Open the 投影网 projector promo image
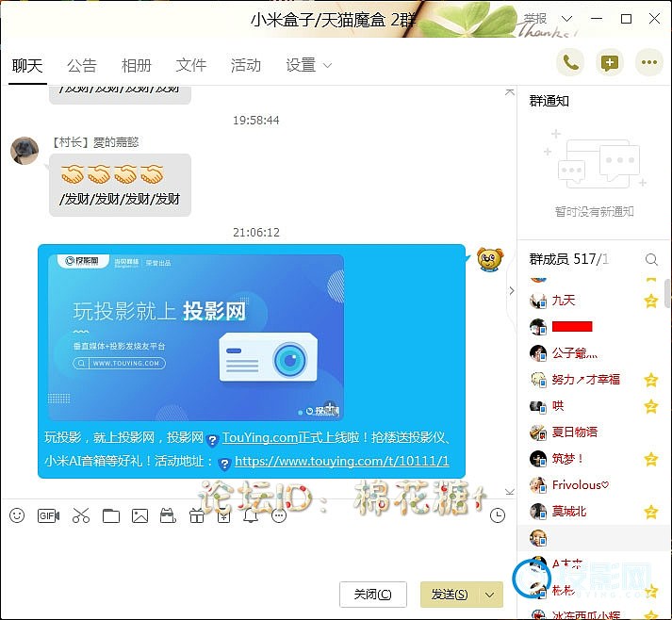Viewport: 672px width, 620px height. click(x=196, y=337)
